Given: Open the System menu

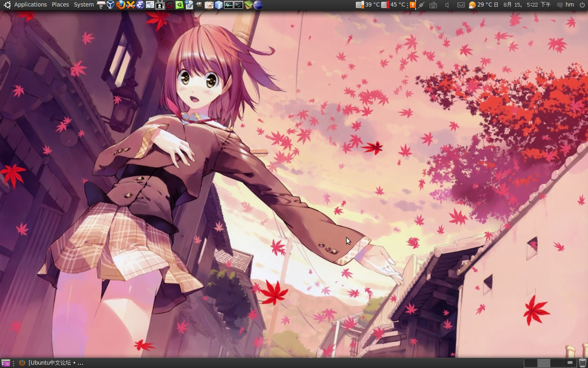Looking at the screenshot, I should tap(83, 4).
